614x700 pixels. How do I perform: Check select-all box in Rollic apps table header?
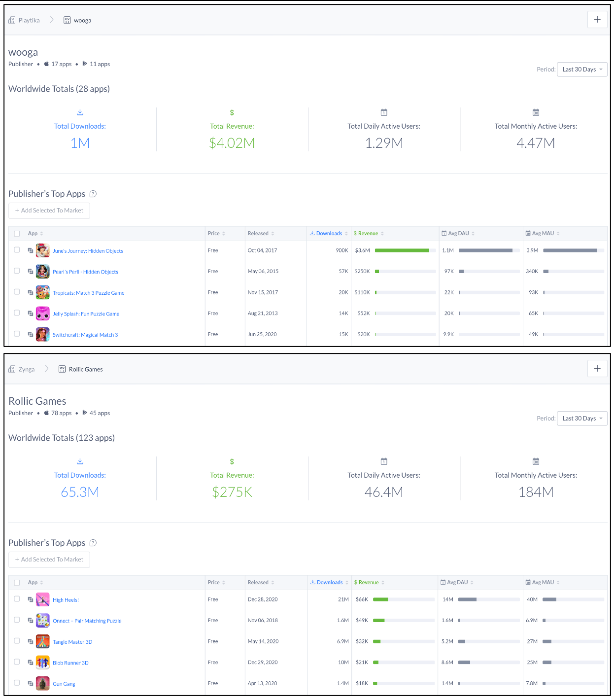(x=17, y=583)
